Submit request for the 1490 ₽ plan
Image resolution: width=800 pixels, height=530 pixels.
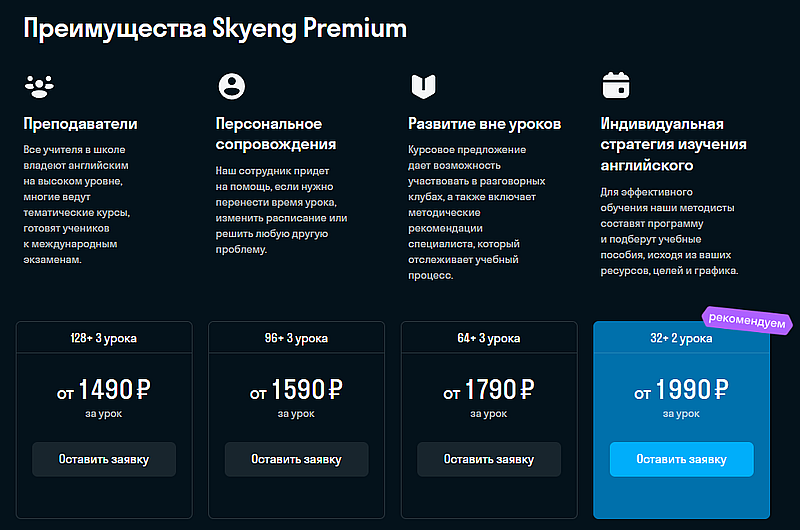(104, 459)
